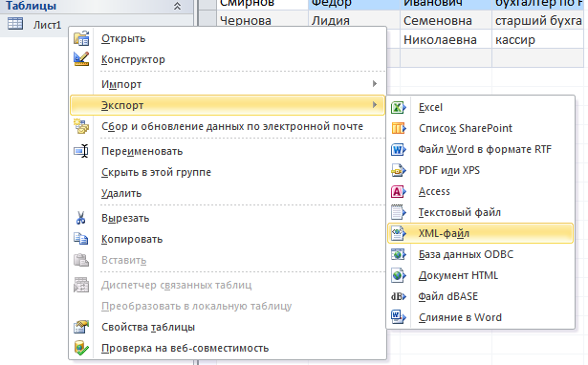This screenshot has width=588, height=365.
Task: Select Скрыть в этой группе
Action: (228, 172)
